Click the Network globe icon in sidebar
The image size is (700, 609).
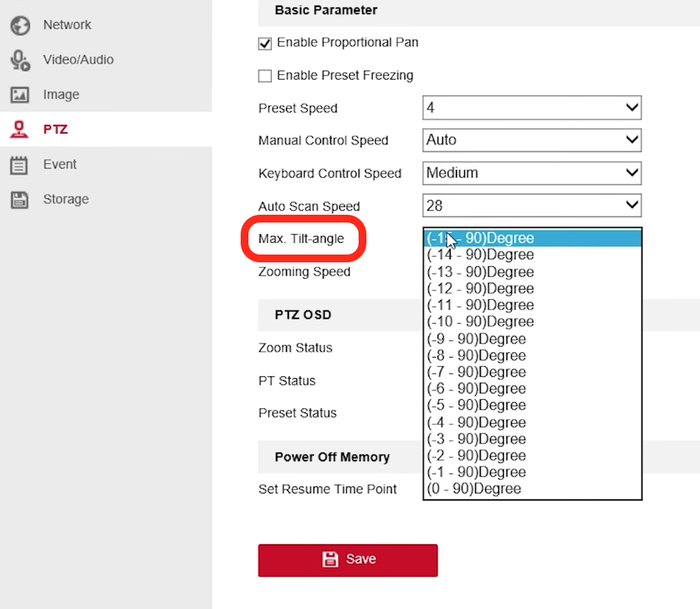pos(20,25)
